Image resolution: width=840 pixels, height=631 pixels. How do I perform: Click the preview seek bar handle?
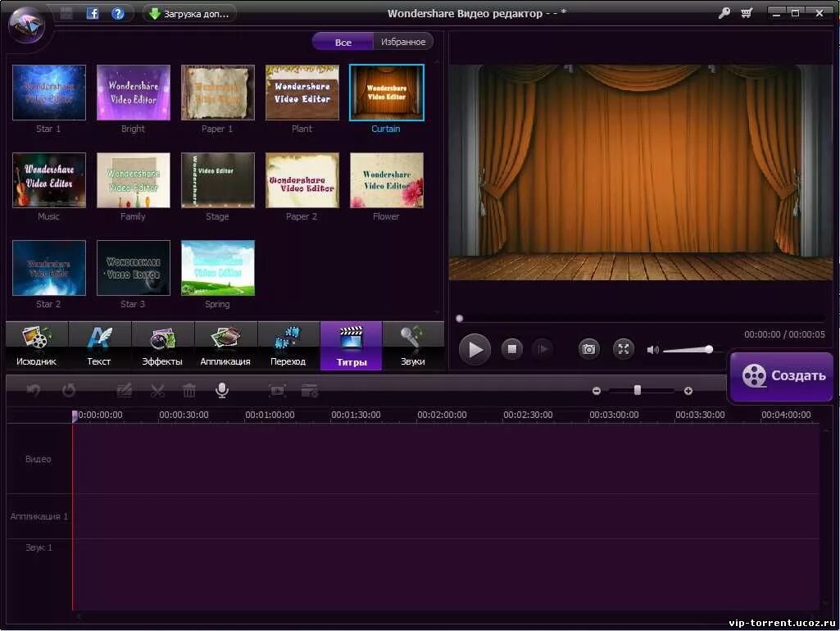click(459, 318)
